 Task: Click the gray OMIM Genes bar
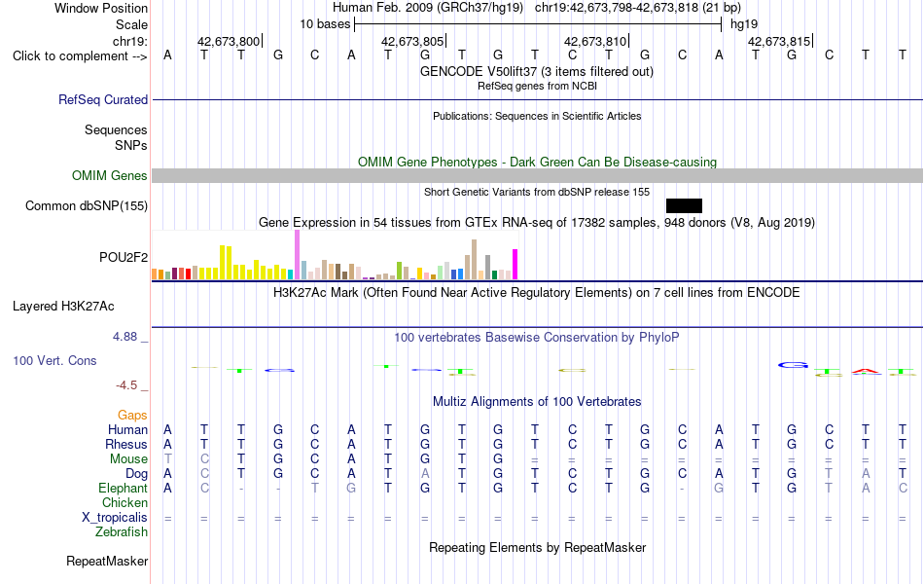[x=537, y=176]
